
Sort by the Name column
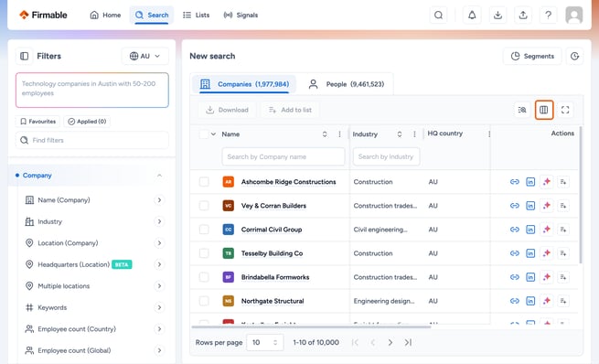click(x=325, y=134)
